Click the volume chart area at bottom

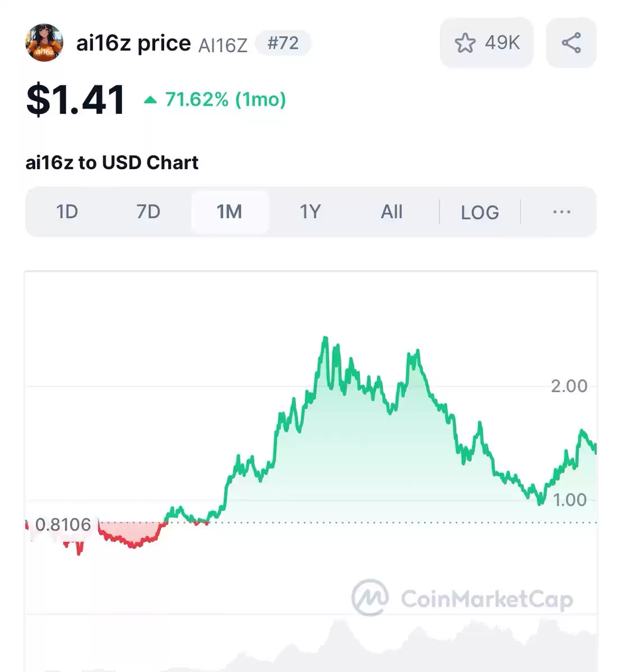click(311, 644)
